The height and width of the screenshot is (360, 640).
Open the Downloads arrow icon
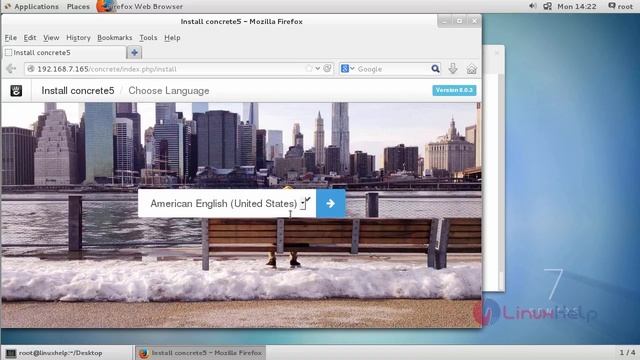point(453,69)
